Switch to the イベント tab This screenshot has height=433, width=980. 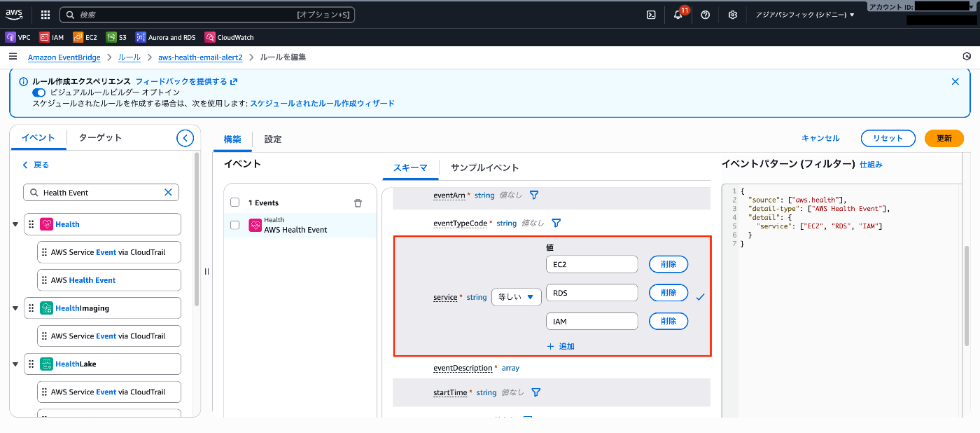38,137
